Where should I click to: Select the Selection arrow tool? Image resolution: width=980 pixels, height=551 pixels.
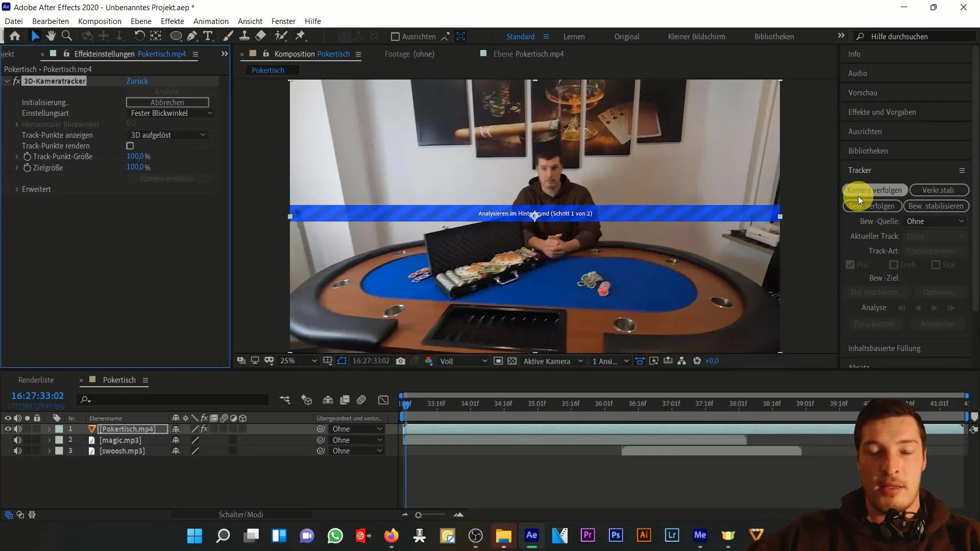pyautogui.click(x=35, y=36)
